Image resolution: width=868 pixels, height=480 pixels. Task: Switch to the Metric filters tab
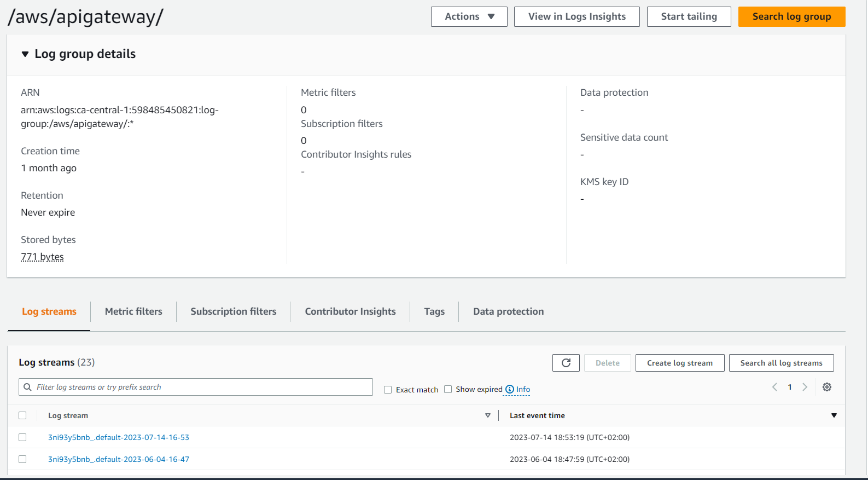(133, 311)
